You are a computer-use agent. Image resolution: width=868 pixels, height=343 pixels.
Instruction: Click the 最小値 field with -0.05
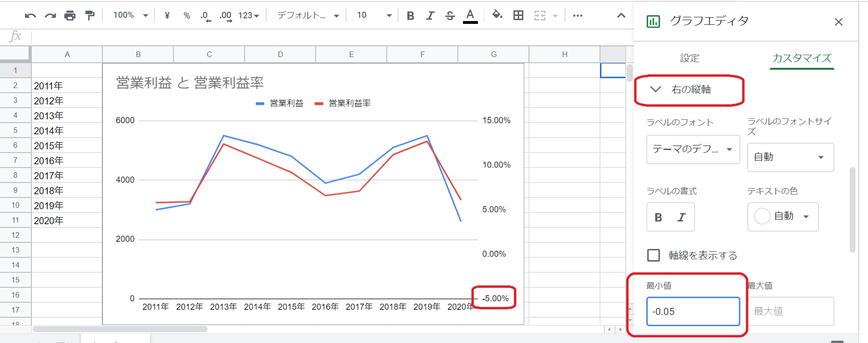pos(693,311)
